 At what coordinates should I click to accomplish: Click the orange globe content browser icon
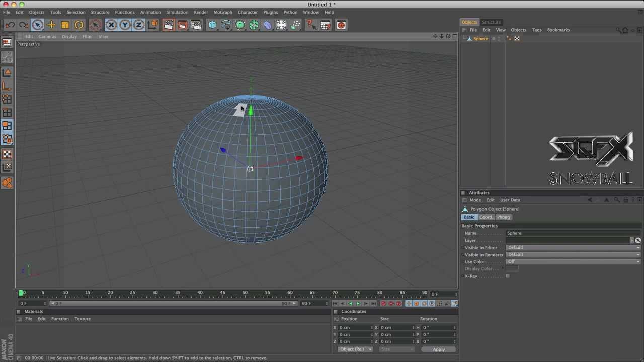(341, 25)
